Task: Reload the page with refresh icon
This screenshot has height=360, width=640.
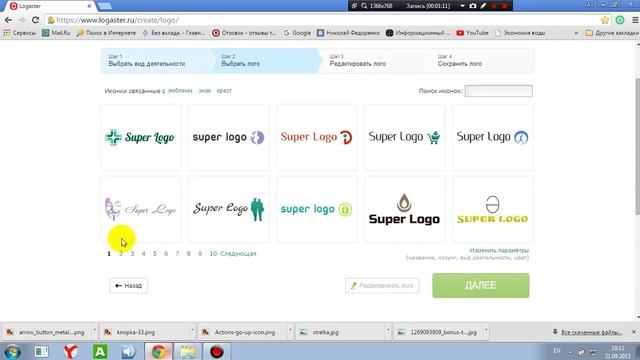Action: pyautogui.click(x=36, y=20)
